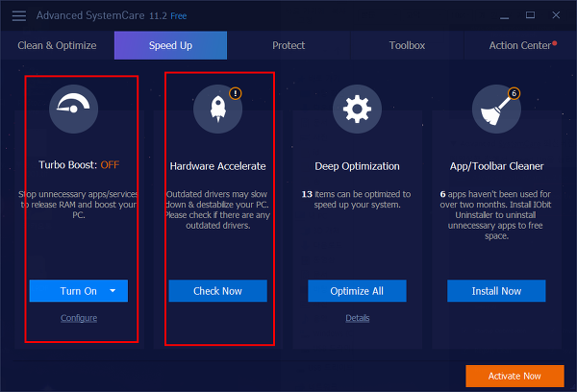This screenshot has height=392, width=577.
Task: Click the Optimize All button
Action: pyautogui.click(x=357, y=291)
